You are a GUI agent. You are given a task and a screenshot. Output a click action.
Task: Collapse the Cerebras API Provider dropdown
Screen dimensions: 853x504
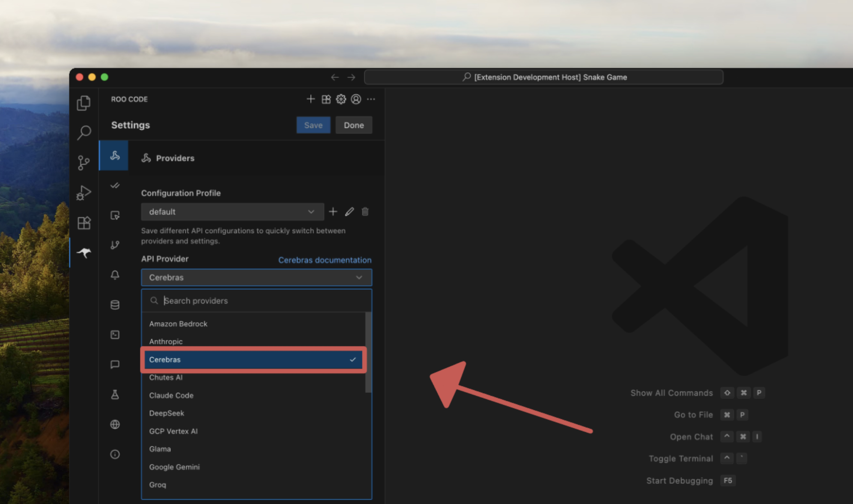tap(256, 278)
